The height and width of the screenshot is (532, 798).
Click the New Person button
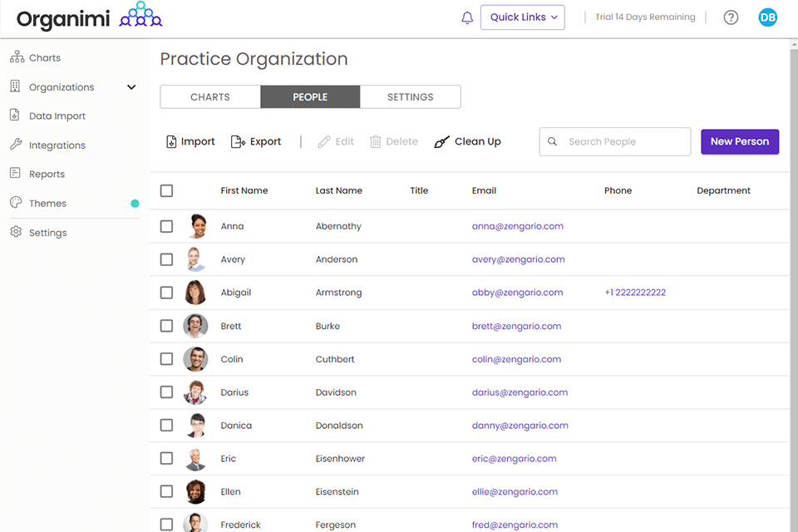740,141
